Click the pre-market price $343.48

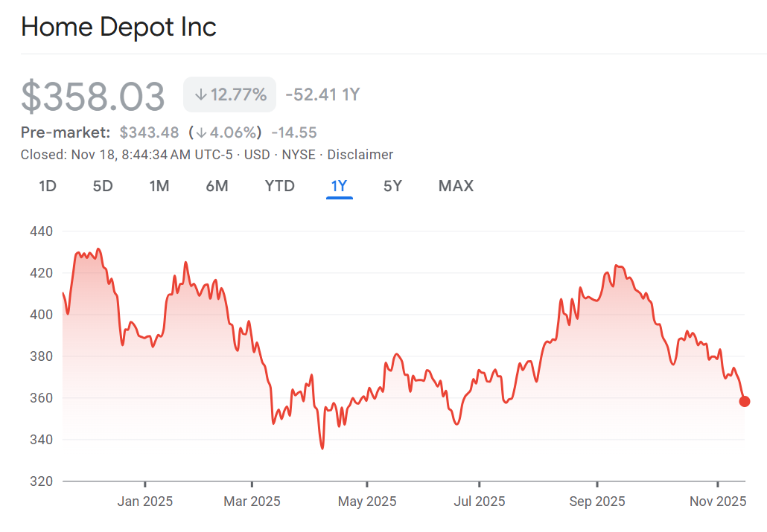[149, 132]
